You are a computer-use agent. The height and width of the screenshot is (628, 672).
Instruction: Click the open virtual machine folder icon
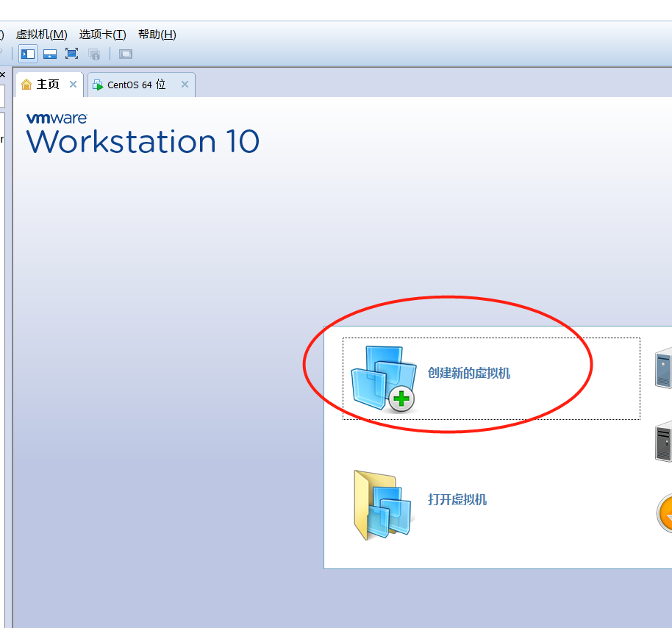coord(382,505)
